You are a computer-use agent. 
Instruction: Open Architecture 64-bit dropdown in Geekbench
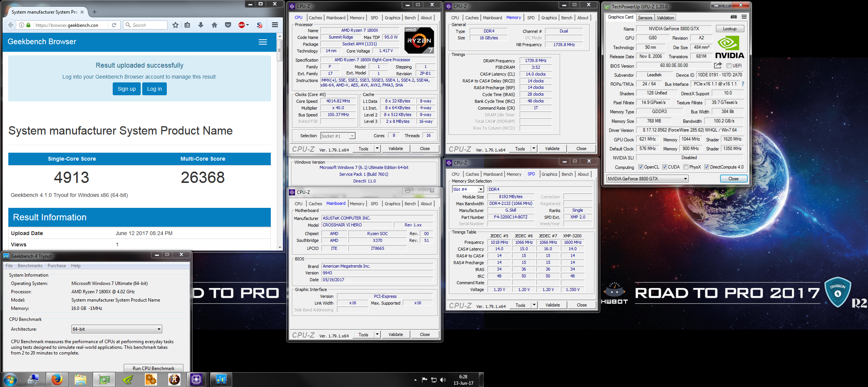coord(117,329)
